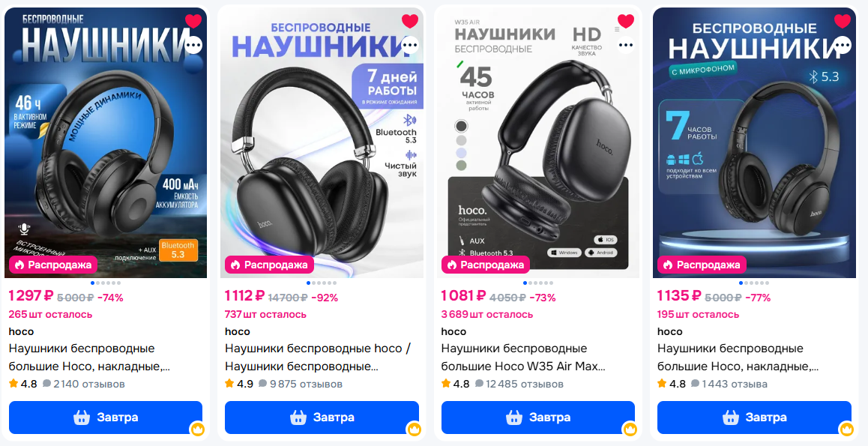Click the 4.8 star rating with 2 140 reviews

coord(22,384)
